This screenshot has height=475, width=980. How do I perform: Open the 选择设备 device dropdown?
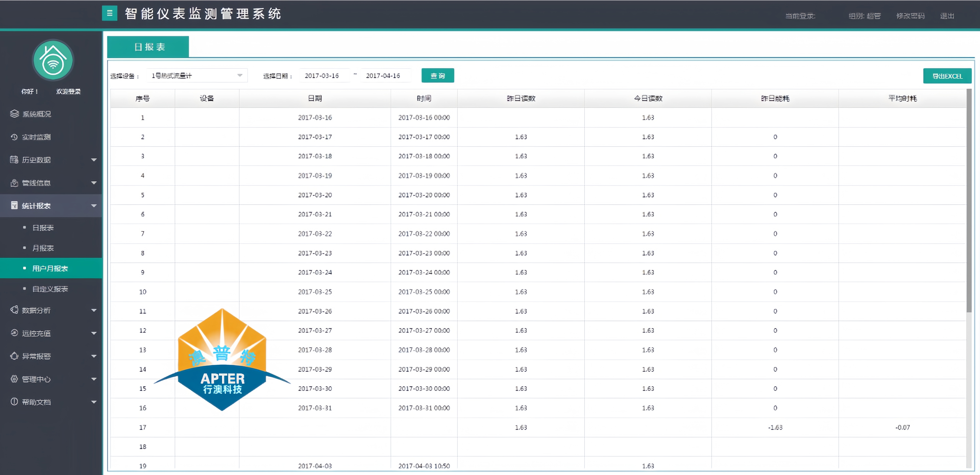point(197,76)
